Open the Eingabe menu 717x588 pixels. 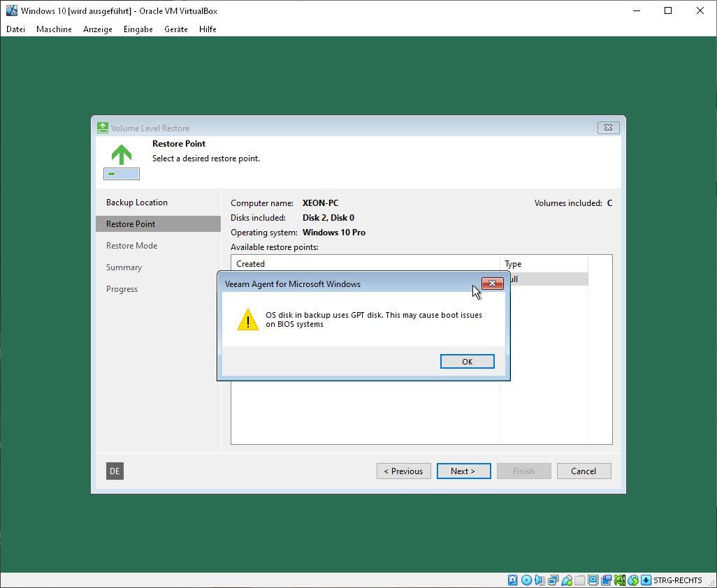pyautogui.click(x=138, y=29)
